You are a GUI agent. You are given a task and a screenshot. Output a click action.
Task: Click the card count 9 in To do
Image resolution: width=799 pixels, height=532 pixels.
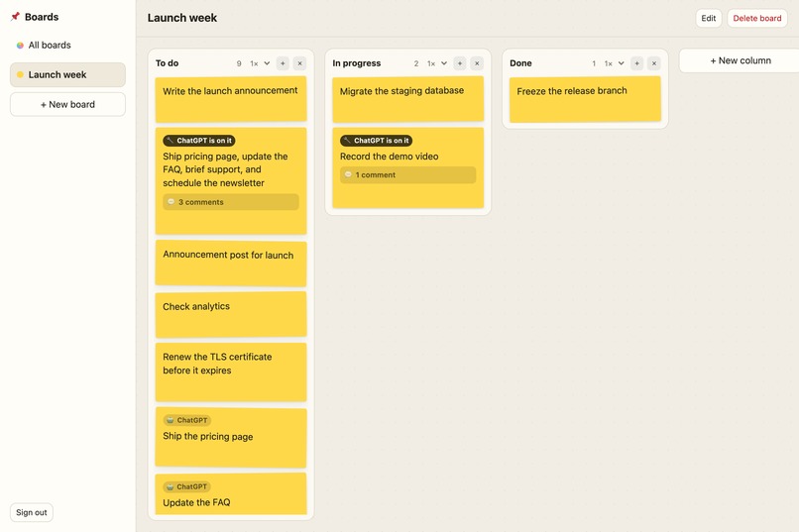click(239, 63)
